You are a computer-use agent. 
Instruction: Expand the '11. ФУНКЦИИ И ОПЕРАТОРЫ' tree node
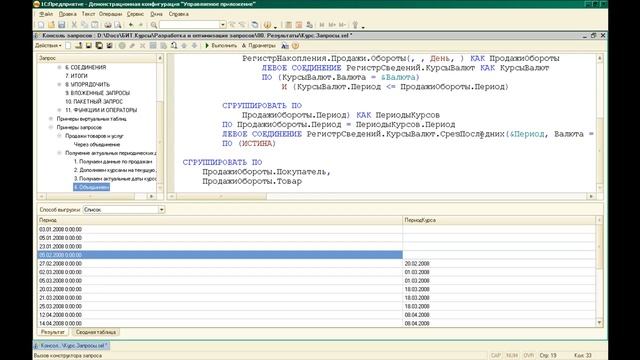coord(60,110)
